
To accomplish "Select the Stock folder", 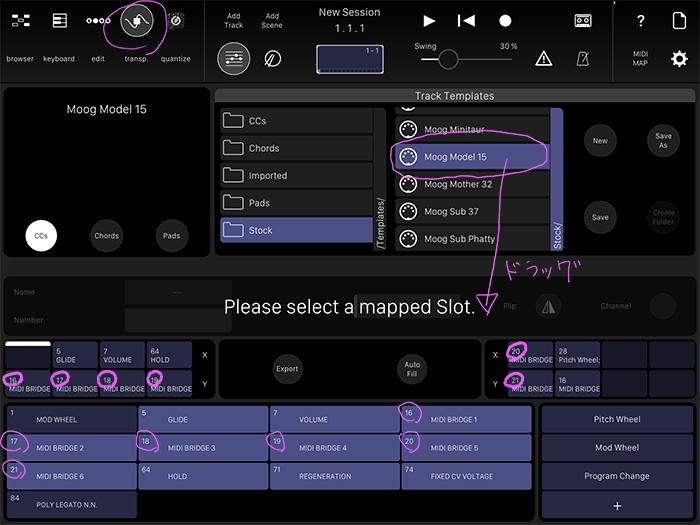I will [x=296, y=230].
